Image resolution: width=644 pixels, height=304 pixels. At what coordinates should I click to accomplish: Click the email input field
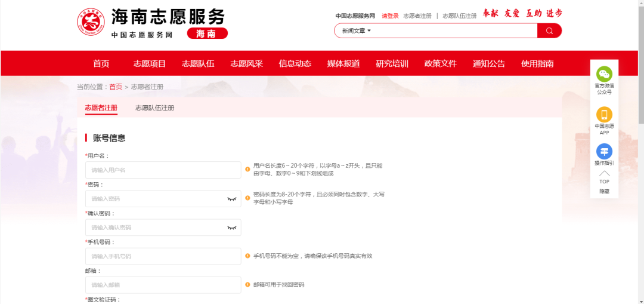[x=163, y=285]
